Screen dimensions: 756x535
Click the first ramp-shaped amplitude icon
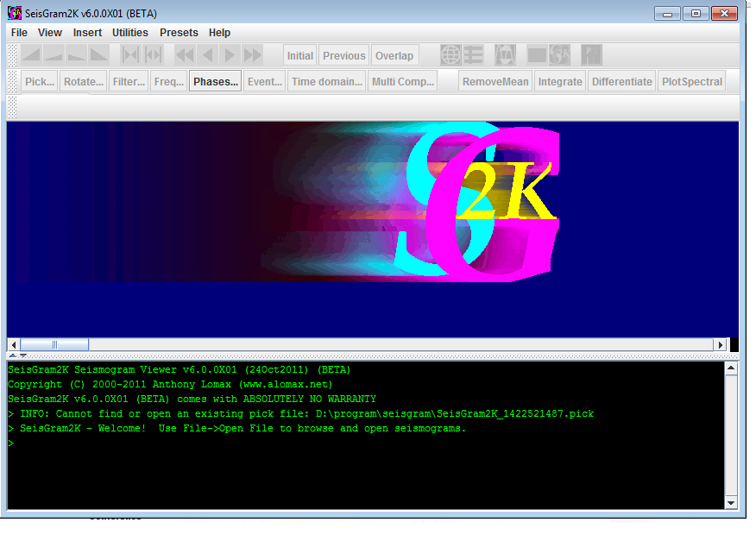[x=31, y=55]
